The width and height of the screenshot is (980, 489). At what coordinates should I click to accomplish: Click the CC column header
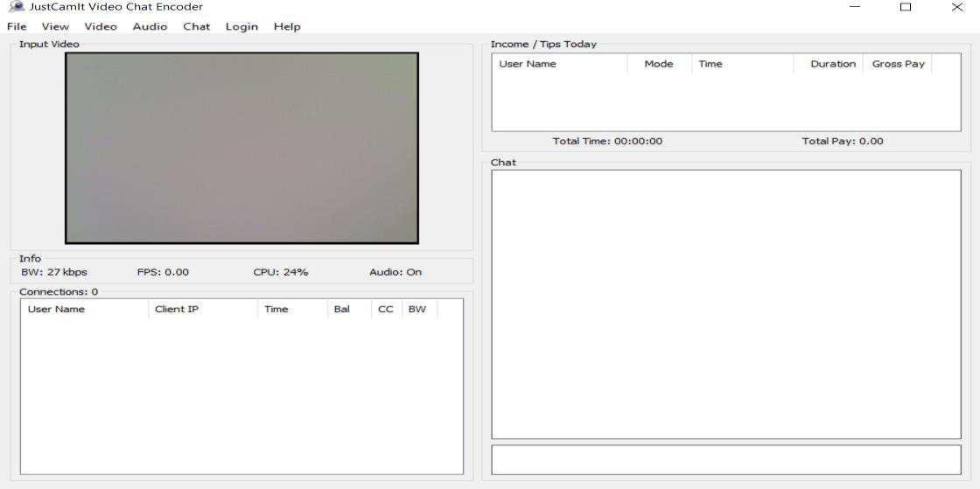(x=385, y=309)
